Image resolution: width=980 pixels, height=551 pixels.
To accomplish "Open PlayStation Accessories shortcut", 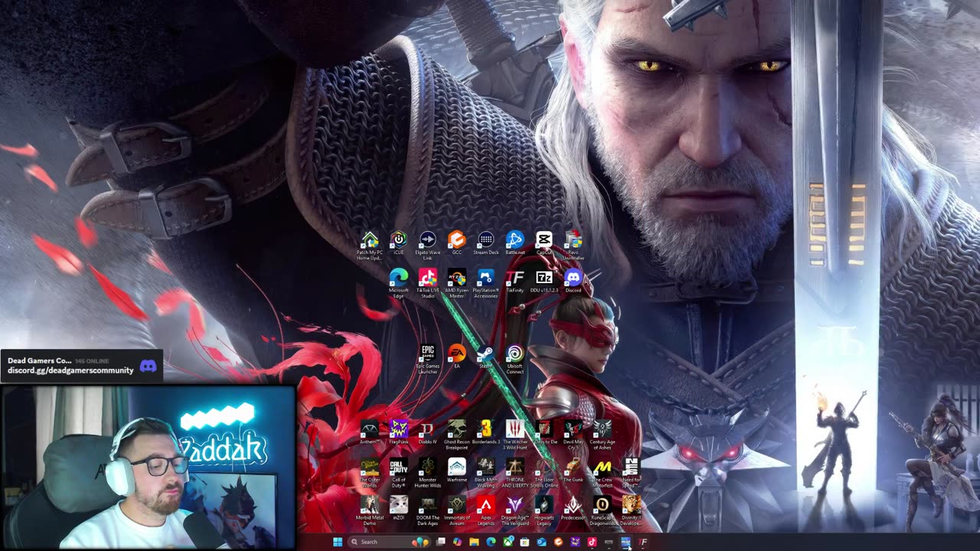I will point(485,283).
